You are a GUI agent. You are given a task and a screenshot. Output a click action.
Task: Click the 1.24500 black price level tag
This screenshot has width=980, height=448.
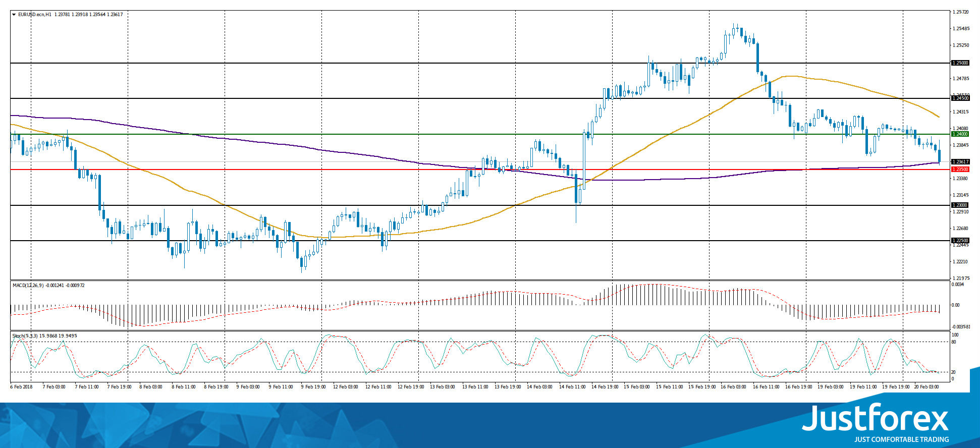tap(960, 98)
